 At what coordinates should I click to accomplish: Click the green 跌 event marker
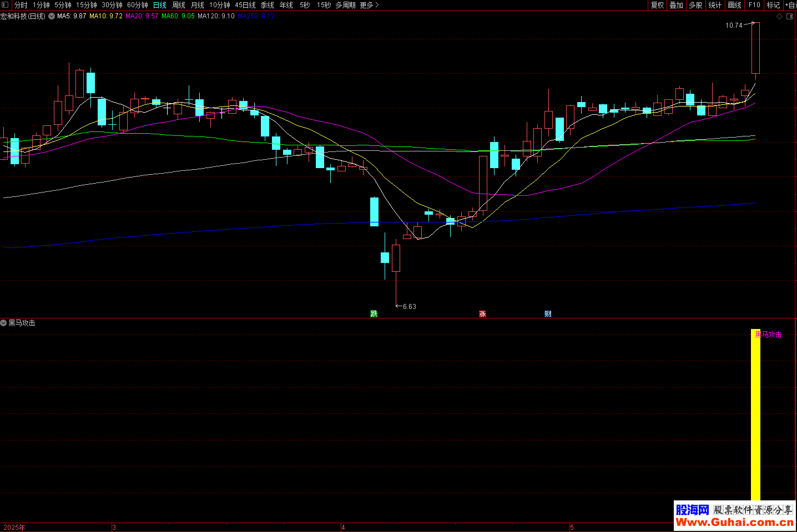(374, 314)
